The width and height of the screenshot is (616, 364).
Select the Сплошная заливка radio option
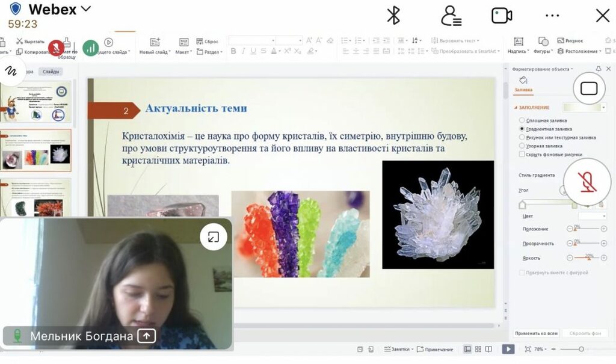click(x=522, y=120)
